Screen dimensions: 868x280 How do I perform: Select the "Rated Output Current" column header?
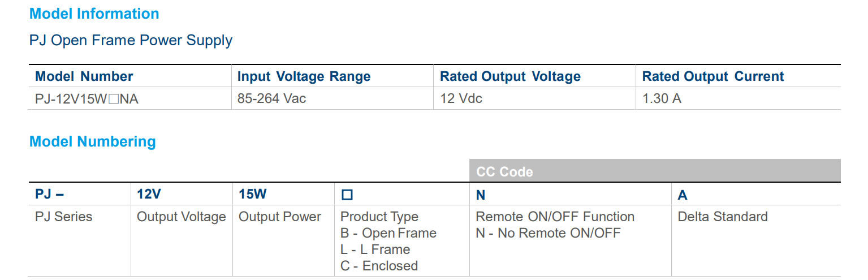pos(713,76)
